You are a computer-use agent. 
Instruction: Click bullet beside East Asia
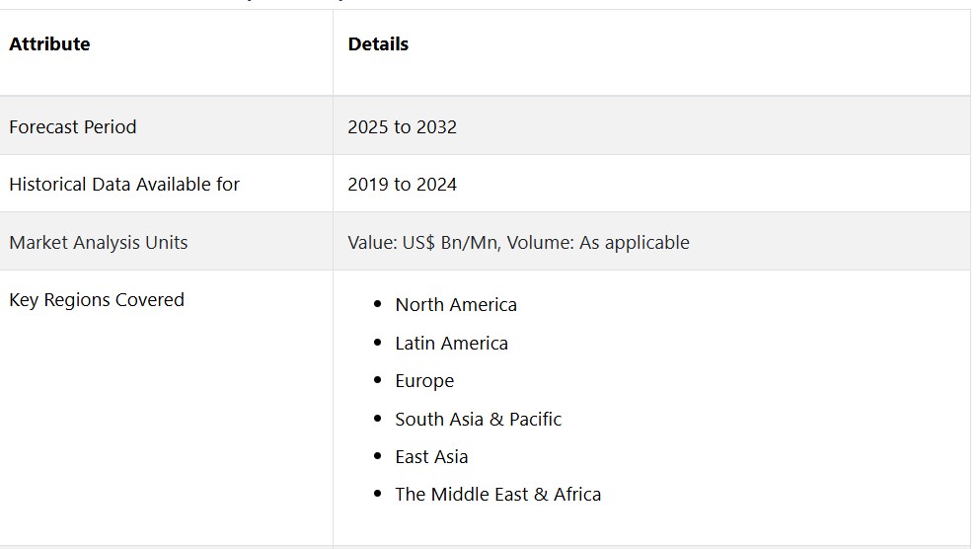378,456
